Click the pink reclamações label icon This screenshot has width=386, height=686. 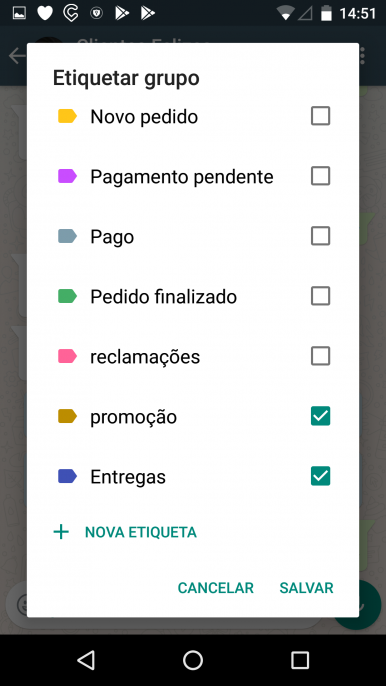click(67, 356)
